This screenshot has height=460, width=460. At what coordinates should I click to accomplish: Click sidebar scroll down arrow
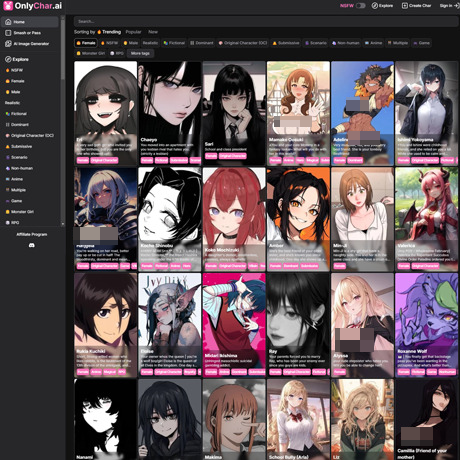pyautogui.click(x=63, y=224)
